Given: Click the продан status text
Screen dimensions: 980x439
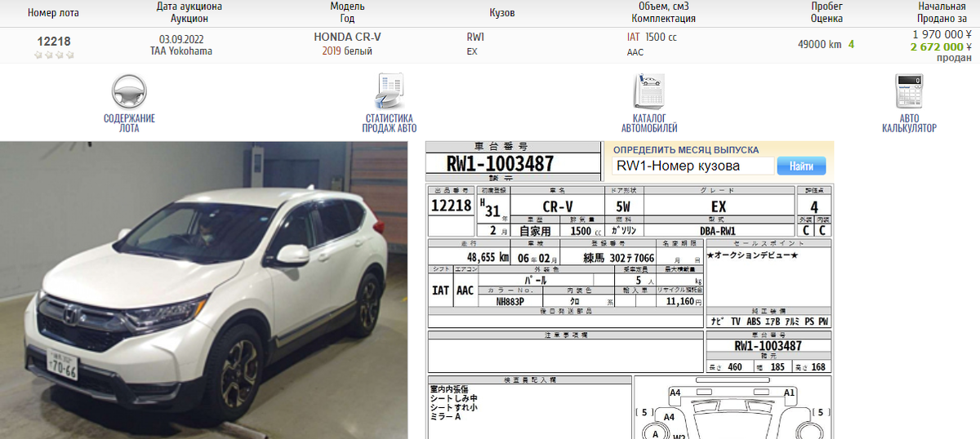Looking at the screenshot, I should coord(954,58).
